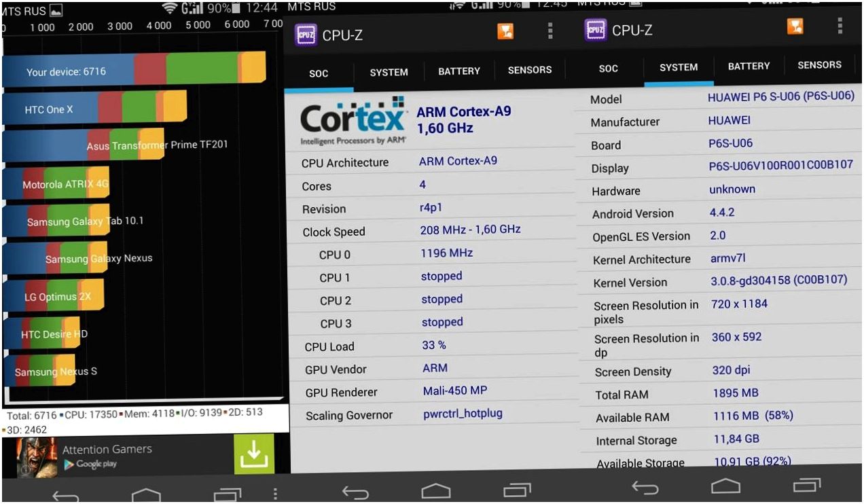864x504 pixels.
Task: Select SOC tab in middle CPU-Z screen
Action: (319, 73)
